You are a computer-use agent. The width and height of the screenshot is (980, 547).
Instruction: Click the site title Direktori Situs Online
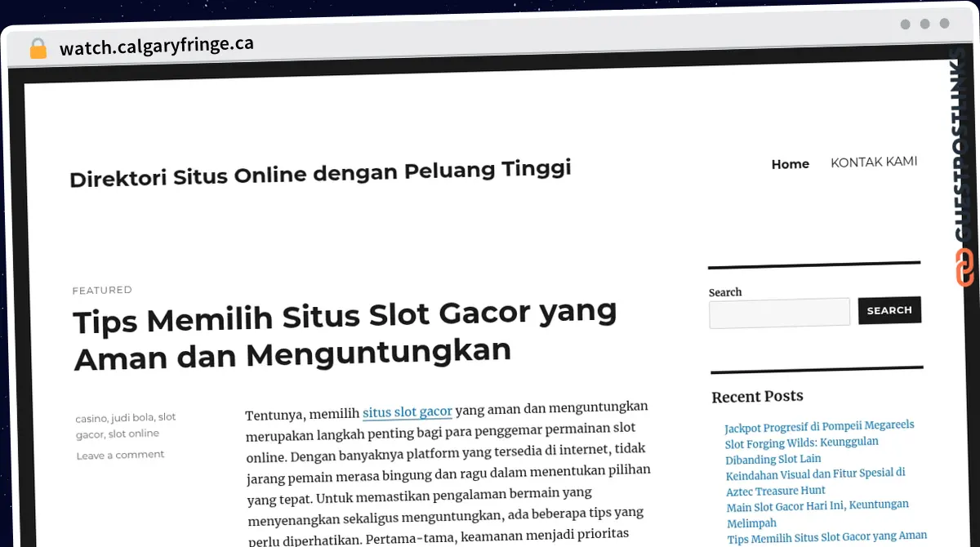tap(320, 174)
